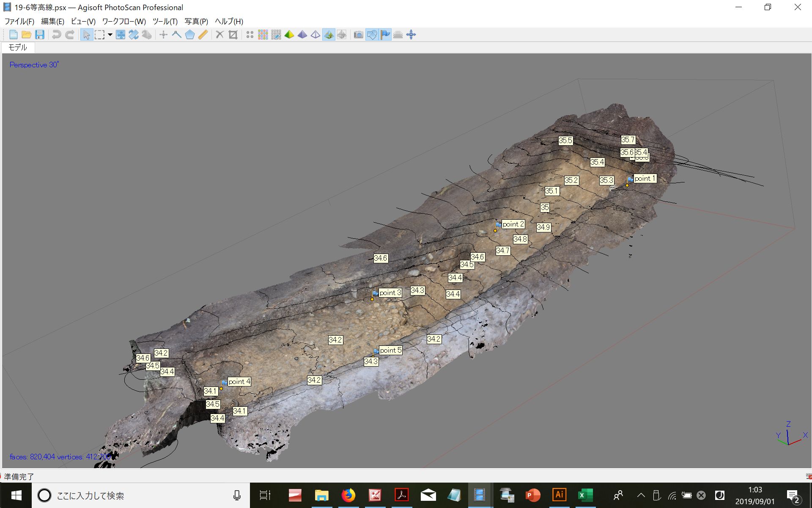Switch to Point Cloud view
This screenshot has height=508, width=812.
250,35
